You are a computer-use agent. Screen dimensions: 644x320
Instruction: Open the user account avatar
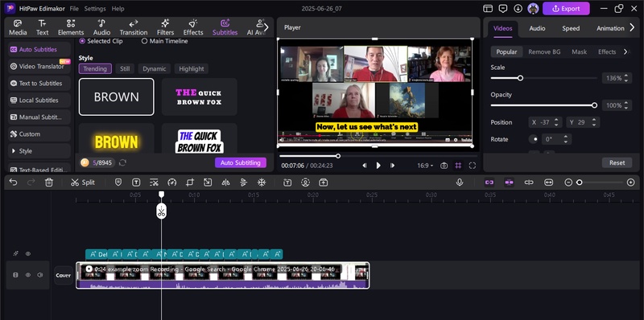533,8
